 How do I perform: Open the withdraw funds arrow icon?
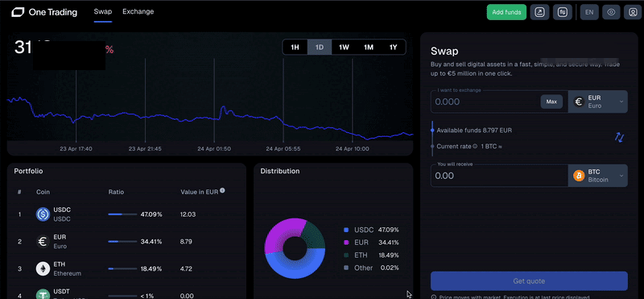[x=539, y=12]
